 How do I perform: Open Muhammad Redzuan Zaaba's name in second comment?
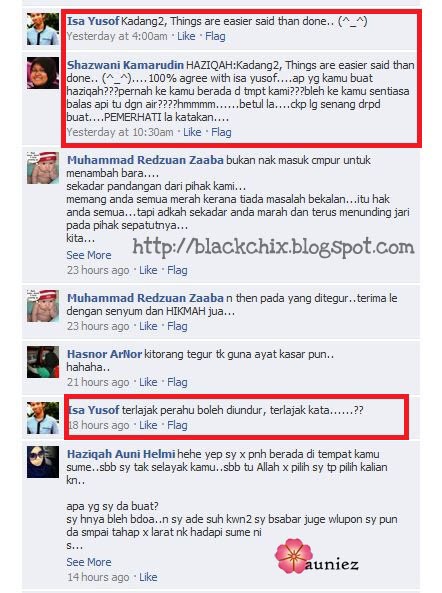point(145,298)
